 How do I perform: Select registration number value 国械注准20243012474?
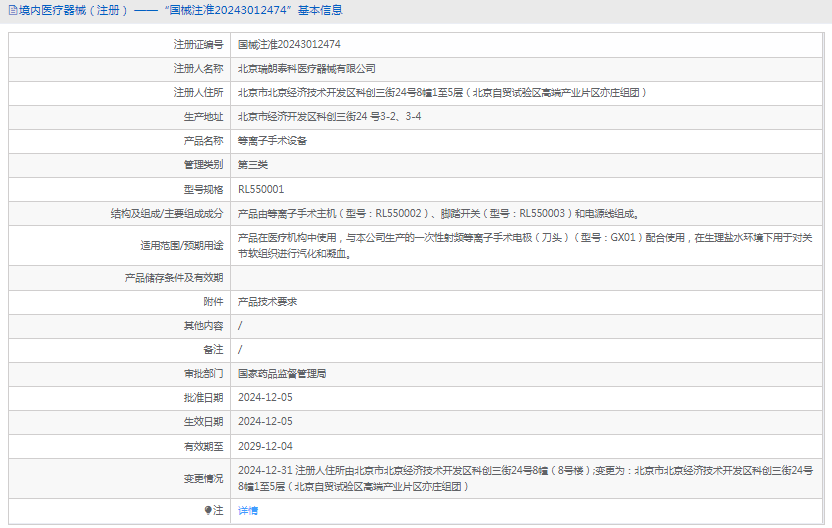tap(289, 45)
